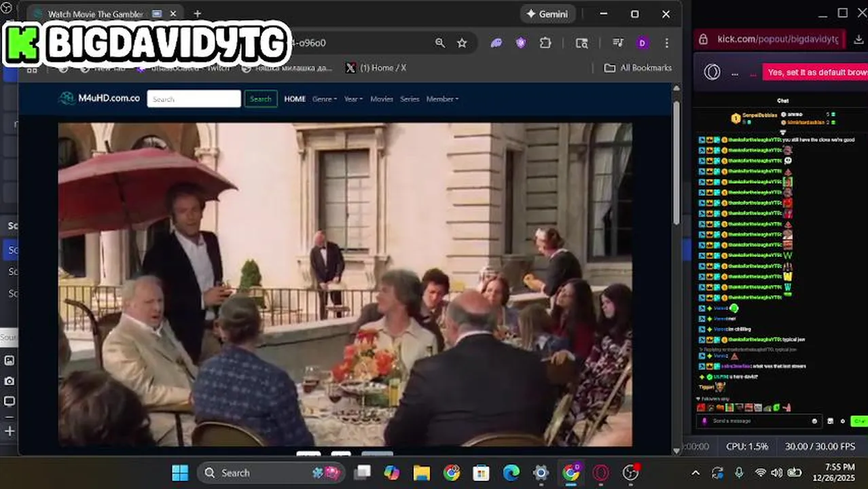This screenshot has width=868, height=489.
Task: Open a new Chrome tab with plus icon
Action: point(197,14)
